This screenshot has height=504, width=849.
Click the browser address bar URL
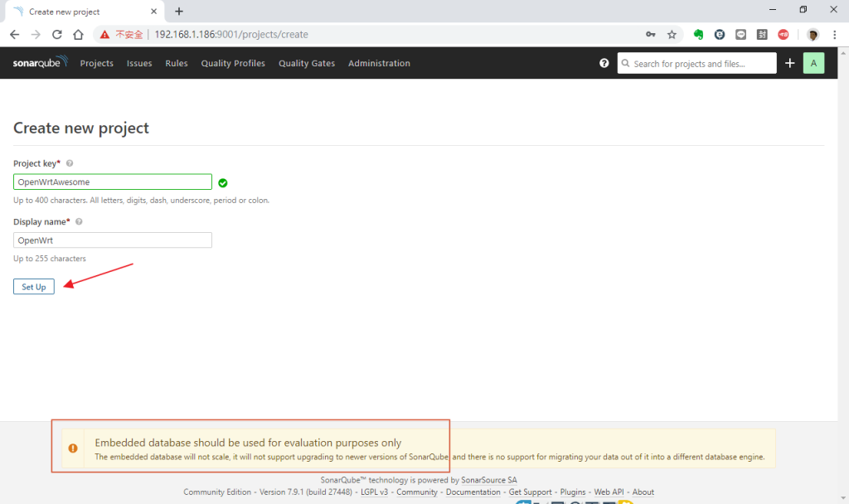(231, 35)
